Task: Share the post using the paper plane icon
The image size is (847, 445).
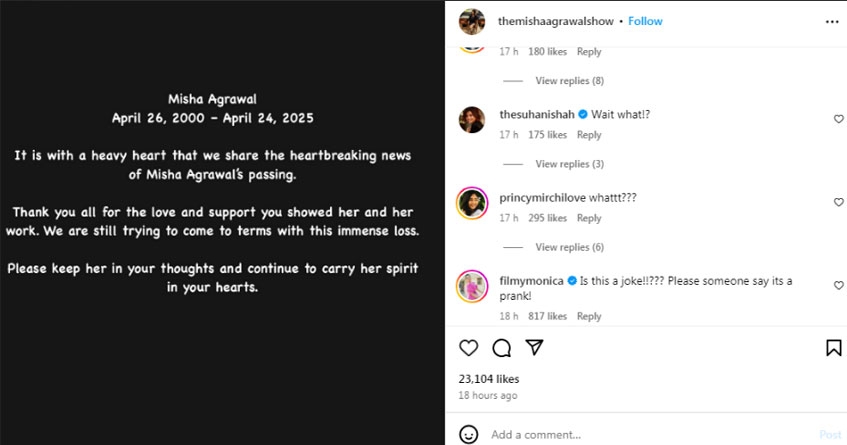Action: click(534, 347)
